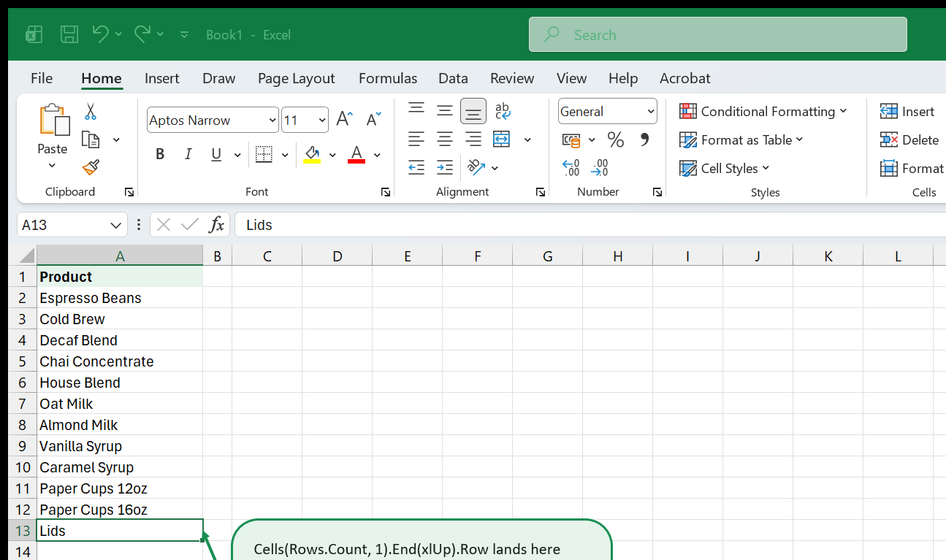Select the Format Painter brush
Image resolution: width=946 pixels, height=560 pixels.
point(91,168)
